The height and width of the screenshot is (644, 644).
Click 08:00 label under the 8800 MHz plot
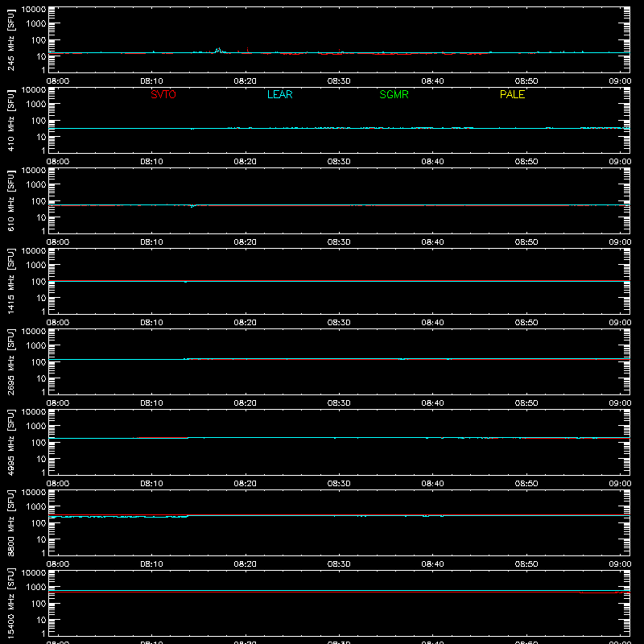click(58, 564)
